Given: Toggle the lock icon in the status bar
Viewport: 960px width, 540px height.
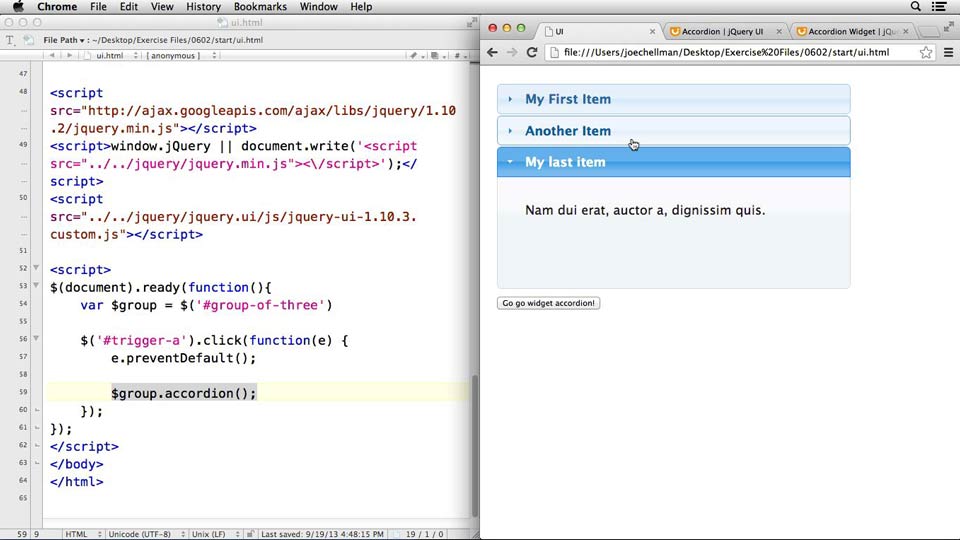Looking at the screenshot, I should tap(250, 534).
